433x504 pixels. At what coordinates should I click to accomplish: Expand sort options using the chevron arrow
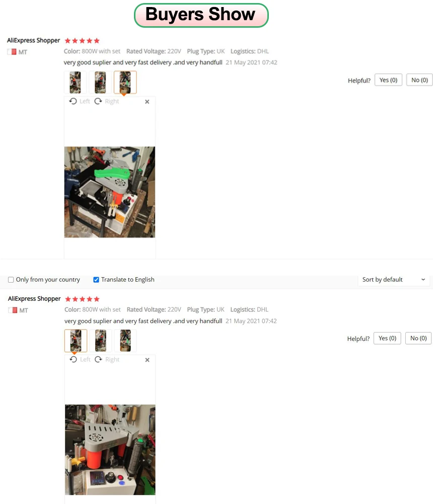click(423, 280)
